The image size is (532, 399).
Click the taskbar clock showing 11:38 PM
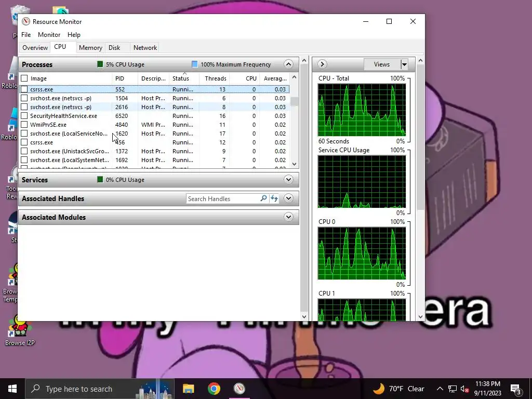487,389
